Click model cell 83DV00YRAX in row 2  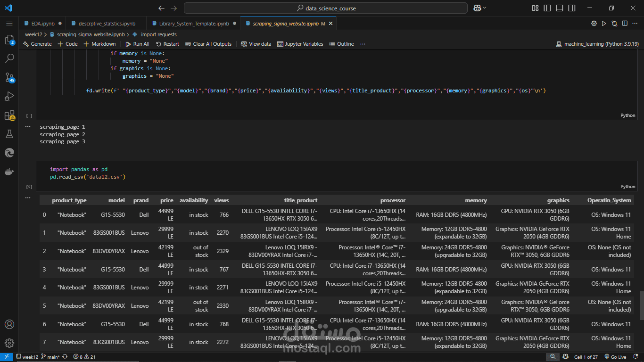(x=109, y=251)
